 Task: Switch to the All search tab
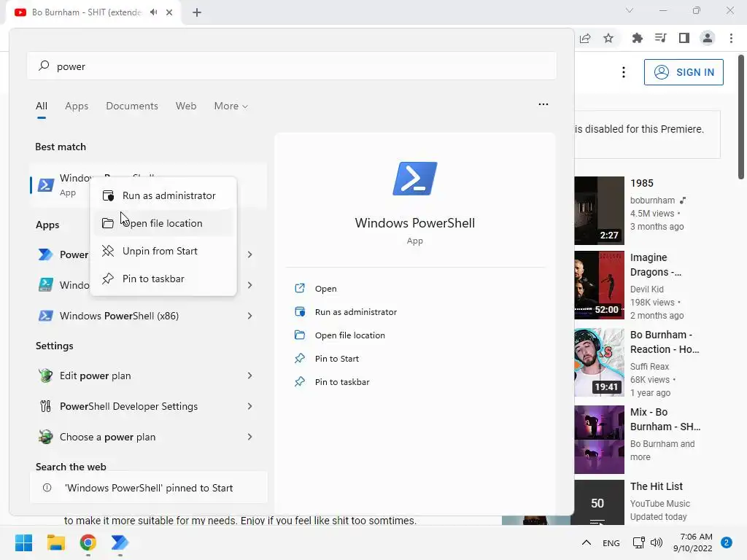(42, 106)
